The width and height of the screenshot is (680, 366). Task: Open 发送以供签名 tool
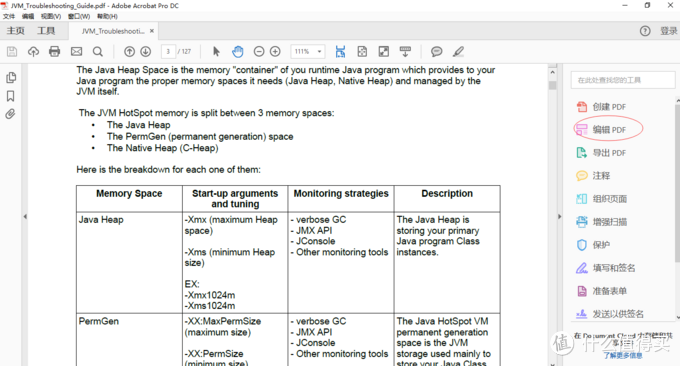609,314
